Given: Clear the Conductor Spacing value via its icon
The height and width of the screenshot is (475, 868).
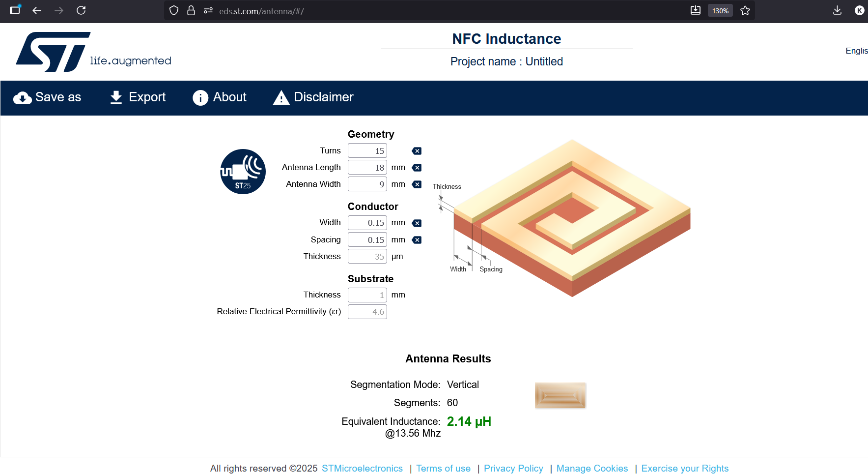Looking at the screenshot, I should pyautogui.click(x=417, y=240).
